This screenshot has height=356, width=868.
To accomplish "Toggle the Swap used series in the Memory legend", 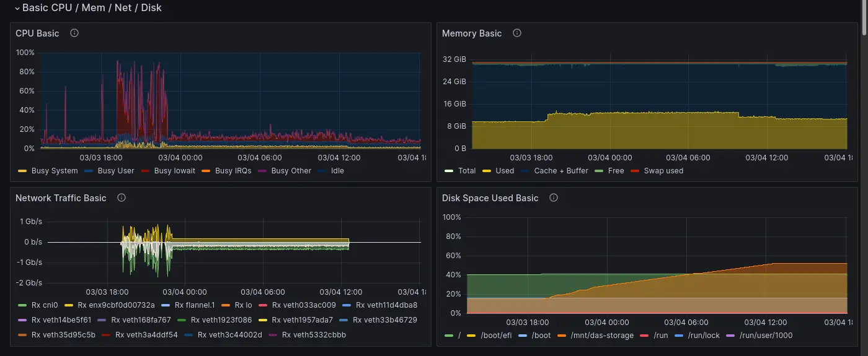I will click(663, 171).
